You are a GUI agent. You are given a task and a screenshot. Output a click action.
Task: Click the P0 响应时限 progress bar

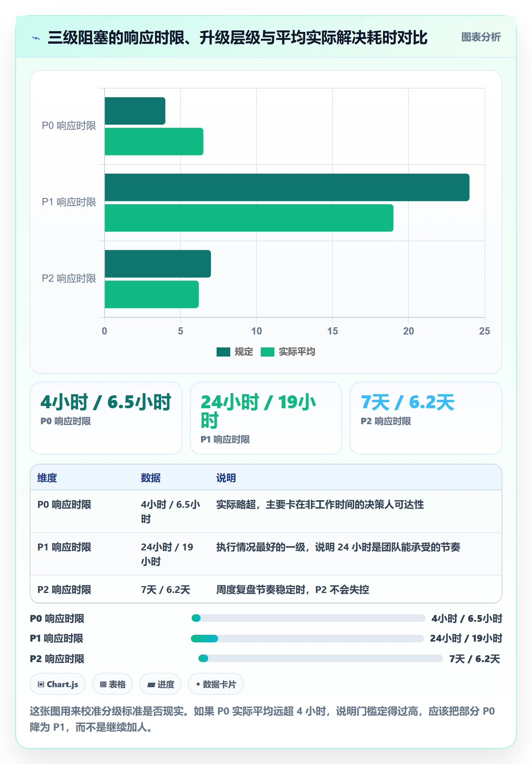pos(309,618)
